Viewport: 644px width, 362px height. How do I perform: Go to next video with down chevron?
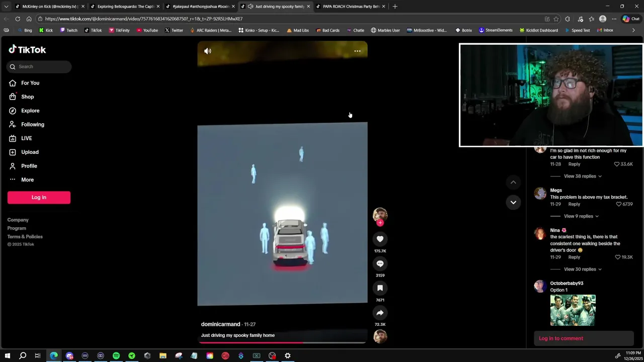tap(513, 202)
